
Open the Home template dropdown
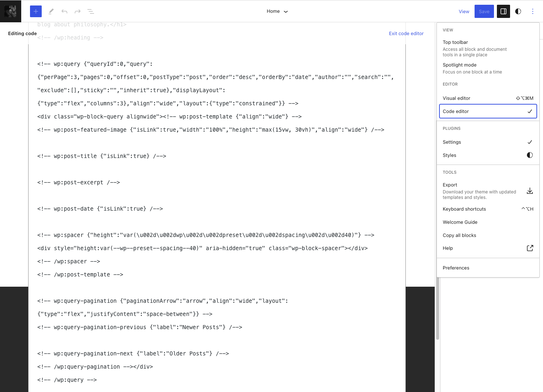pos(277,11)
